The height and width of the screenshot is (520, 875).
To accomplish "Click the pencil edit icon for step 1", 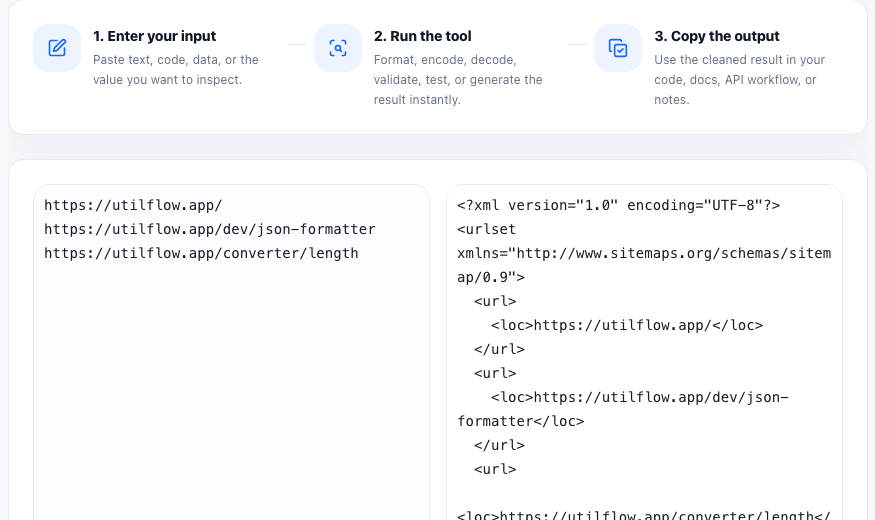I will coord(57,48).
